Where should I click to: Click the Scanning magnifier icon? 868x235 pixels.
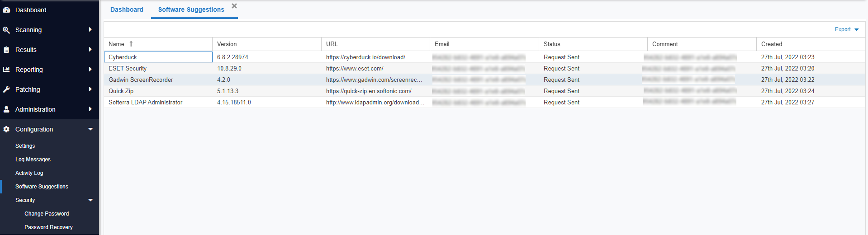point(6,30)
